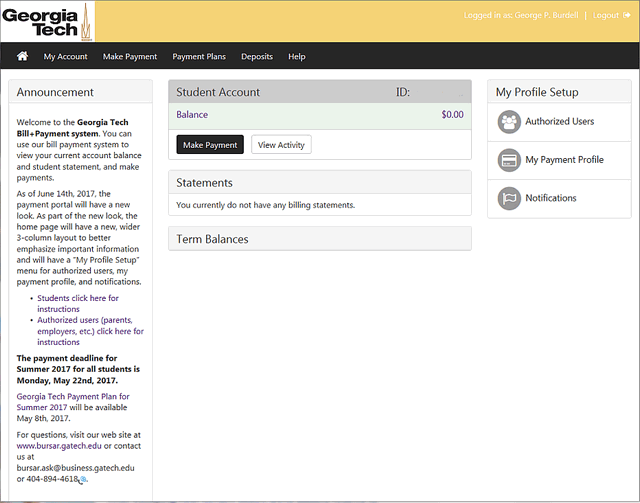Click the Balance label in Student Account
Image resolution: width=640 pixels, height=503 pixels.
192,115
